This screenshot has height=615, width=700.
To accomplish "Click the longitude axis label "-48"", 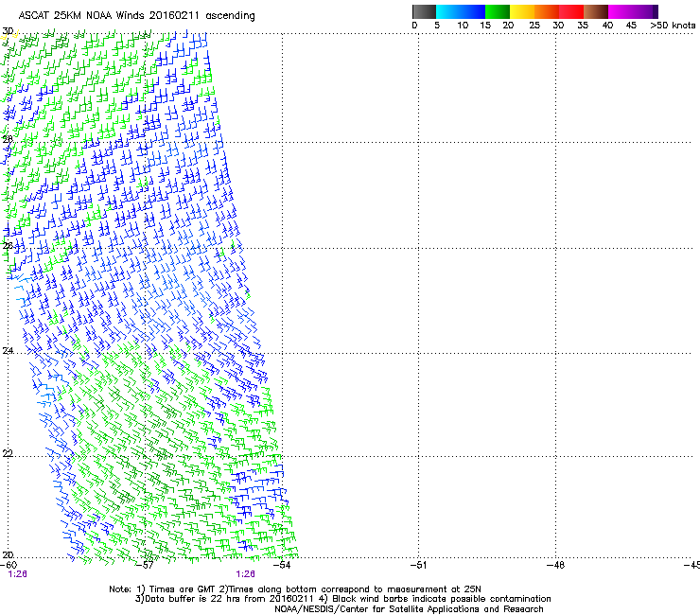I will 555,565.
